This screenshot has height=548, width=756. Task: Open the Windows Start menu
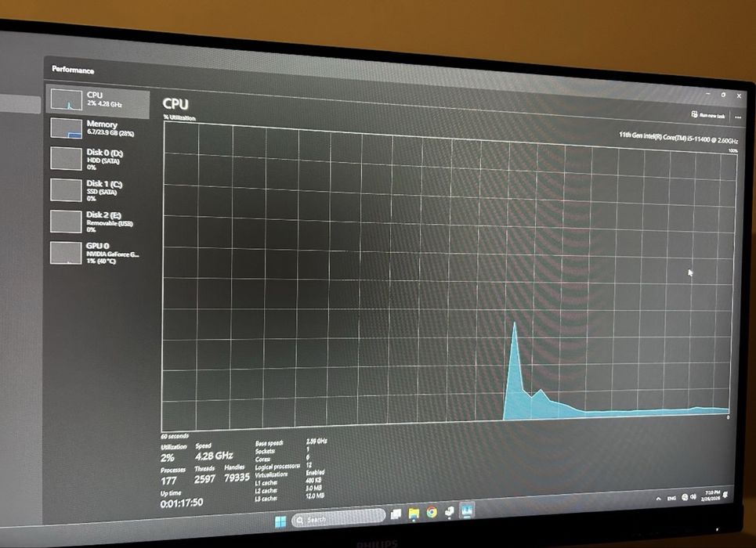click(x=280, y=521)
